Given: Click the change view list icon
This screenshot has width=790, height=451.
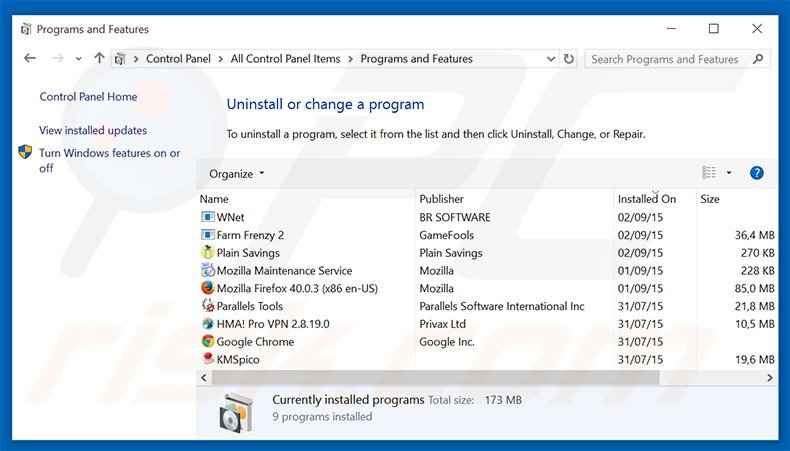Looking at the screenshot, I should tap(709, 173).
